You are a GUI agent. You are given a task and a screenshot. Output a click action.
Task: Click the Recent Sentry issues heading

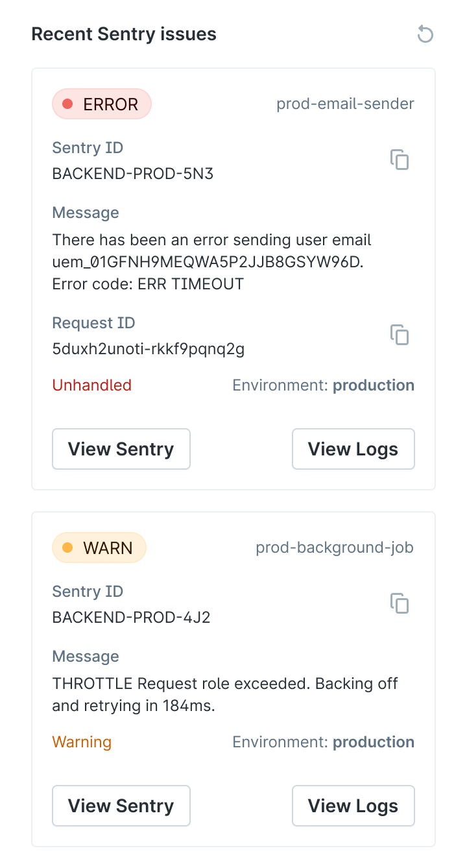124,34
